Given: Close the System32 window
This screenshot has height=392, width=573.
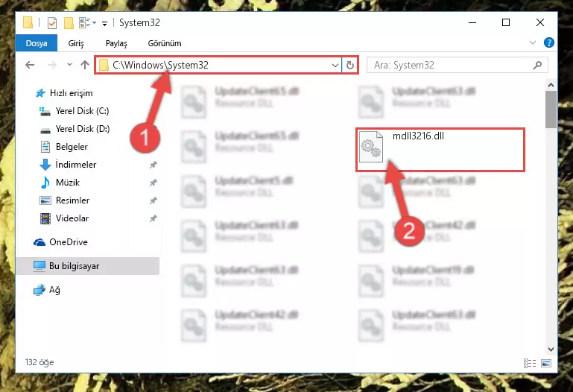Looking at the screenshot, I should pos(540,22).
